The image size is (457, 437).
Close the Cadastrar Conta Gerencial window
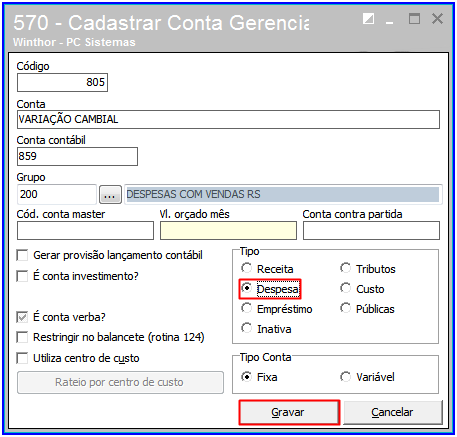click(x=437, y=19)
